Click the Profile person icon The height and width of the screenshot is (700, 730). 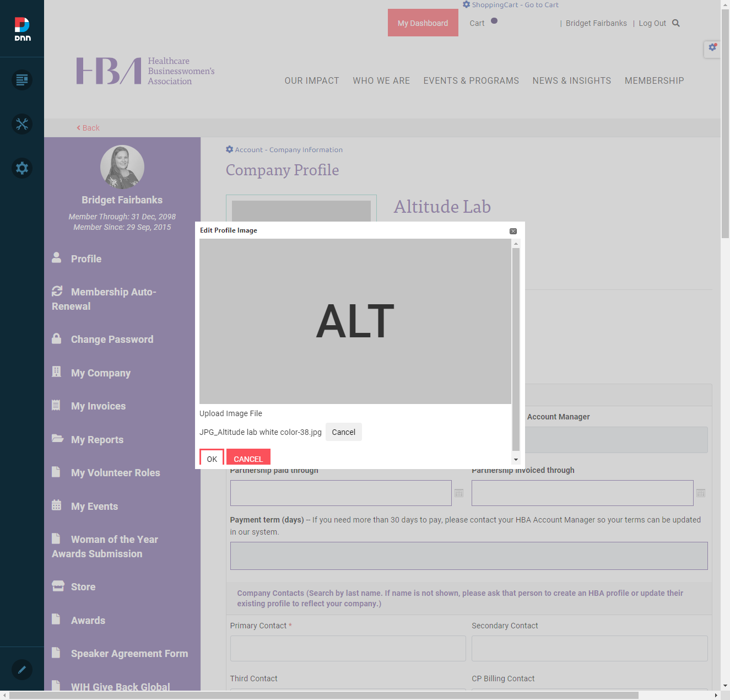[56, 257]
